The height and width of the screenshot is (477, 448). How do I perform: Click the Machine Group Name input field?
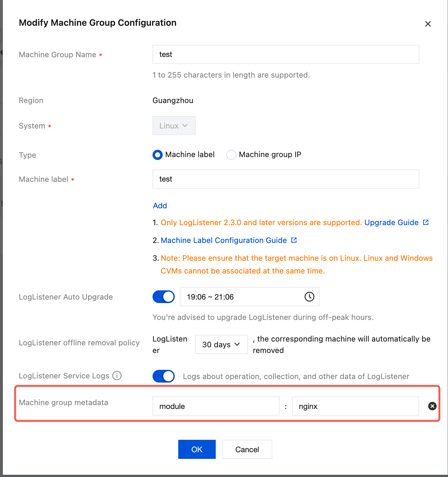(286, 54)
